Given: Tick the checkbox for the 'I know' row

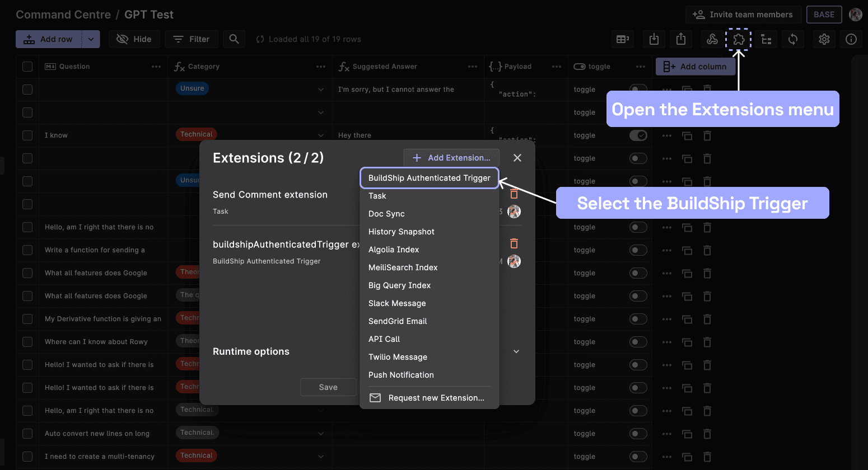Looking at the screenshot, I should pos(27,135).
